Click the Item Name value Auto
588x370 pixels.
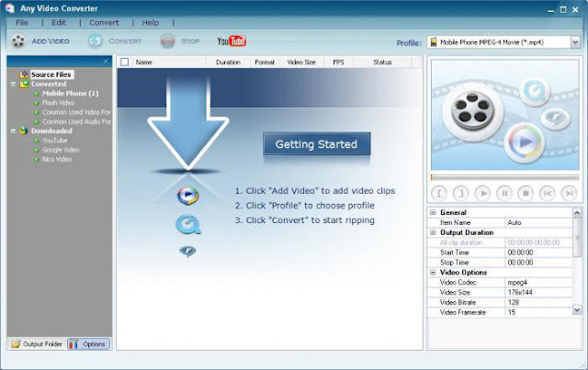[538, 223]
